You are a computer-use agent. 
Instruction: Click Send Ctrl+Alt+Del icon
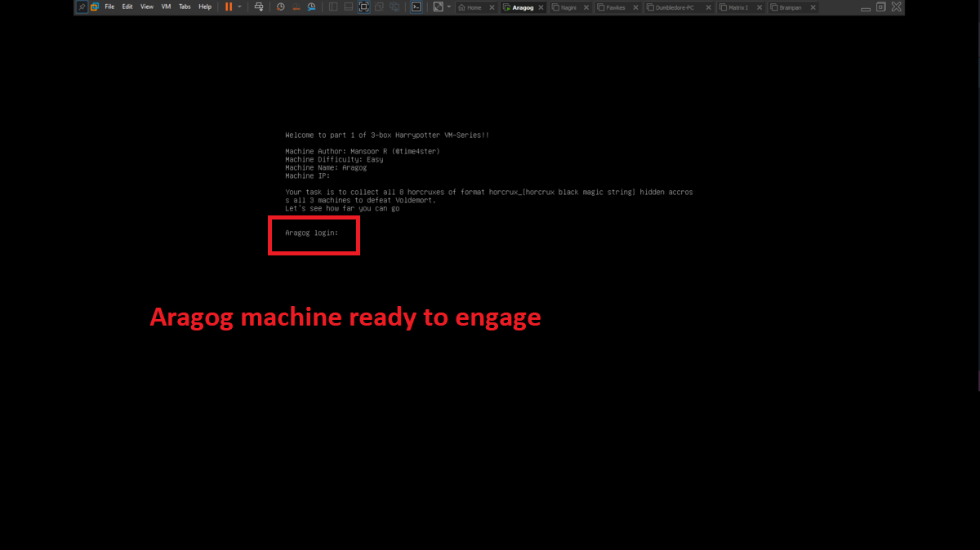click(259, 7)
